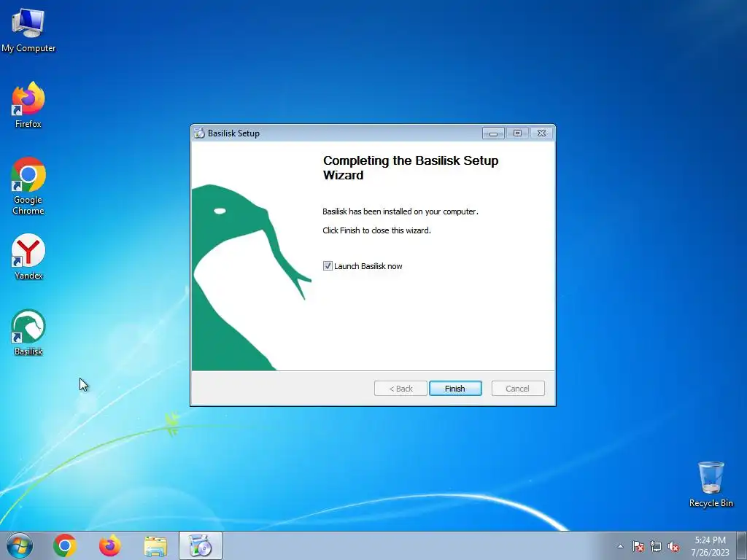Select the Recycle Bin icon
The image size is (747, 560).
(x=711, y=484)
